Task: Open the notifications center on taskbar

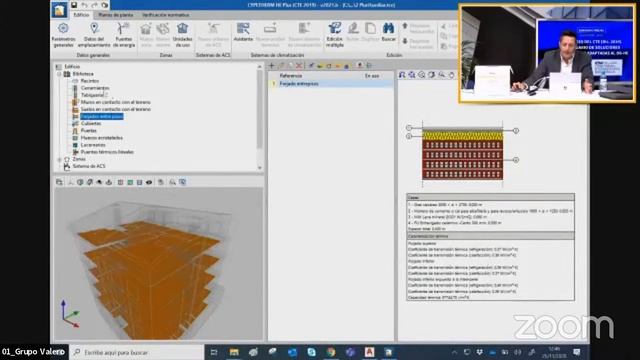Action: 576,352
